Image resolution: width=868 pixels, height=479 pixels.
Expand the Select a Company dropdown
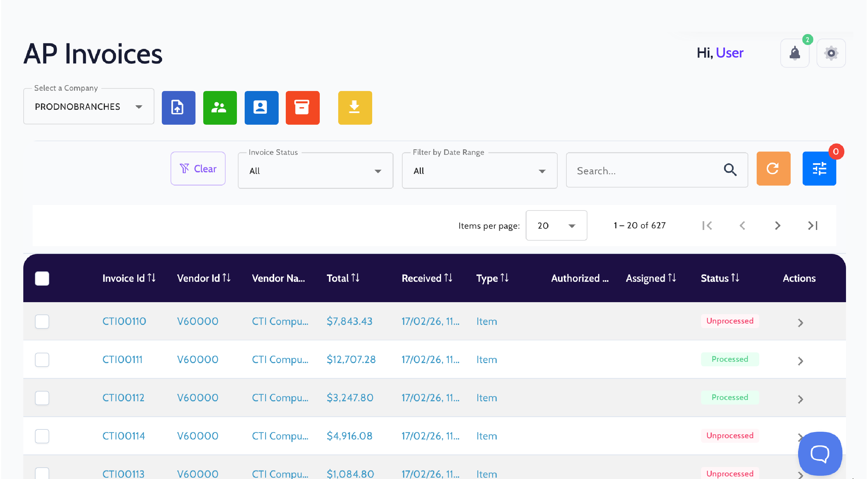89,107
